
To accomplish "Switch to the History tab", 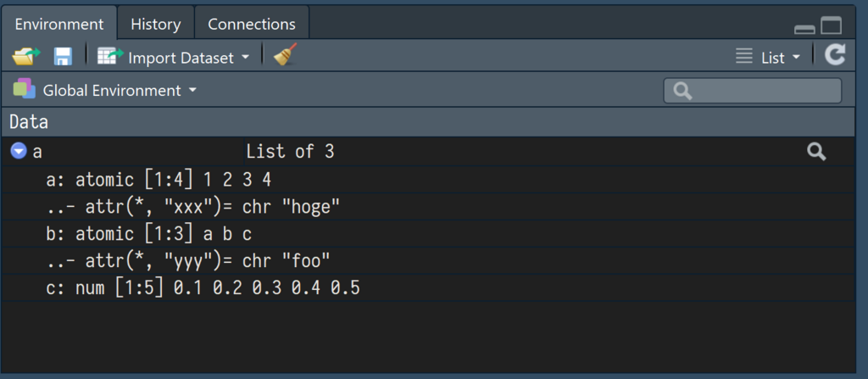I will tap(155, 24).
